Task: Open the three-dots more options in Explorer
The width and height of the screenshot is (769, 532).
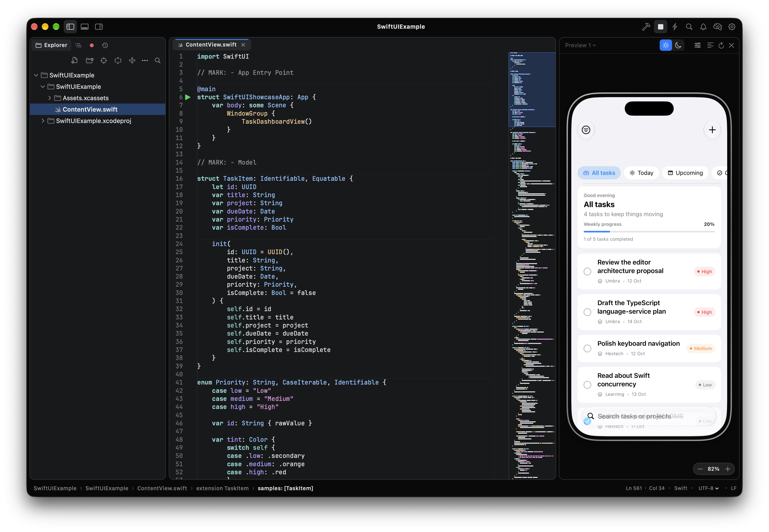Action: tap(145, 60)
